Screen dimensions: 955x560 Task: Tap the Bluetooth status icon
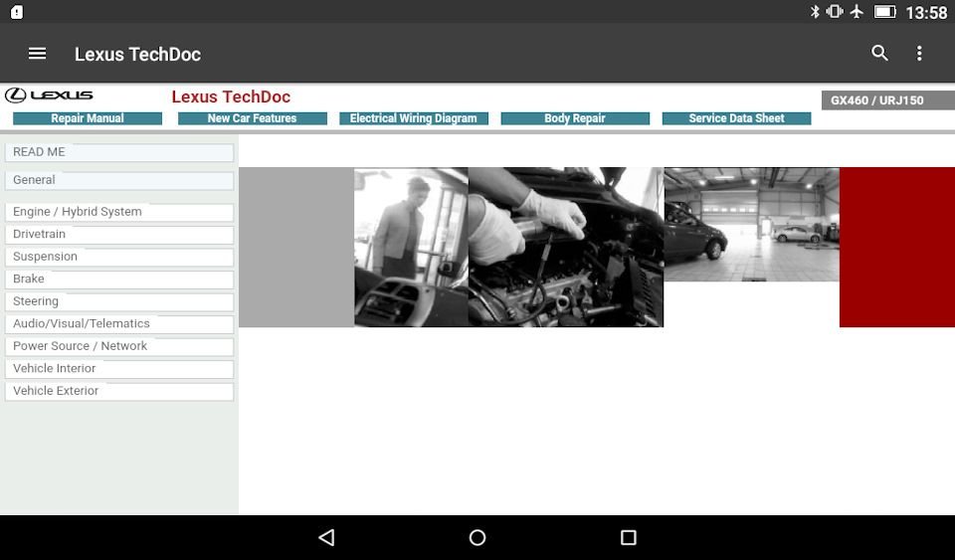click(815, 12)
